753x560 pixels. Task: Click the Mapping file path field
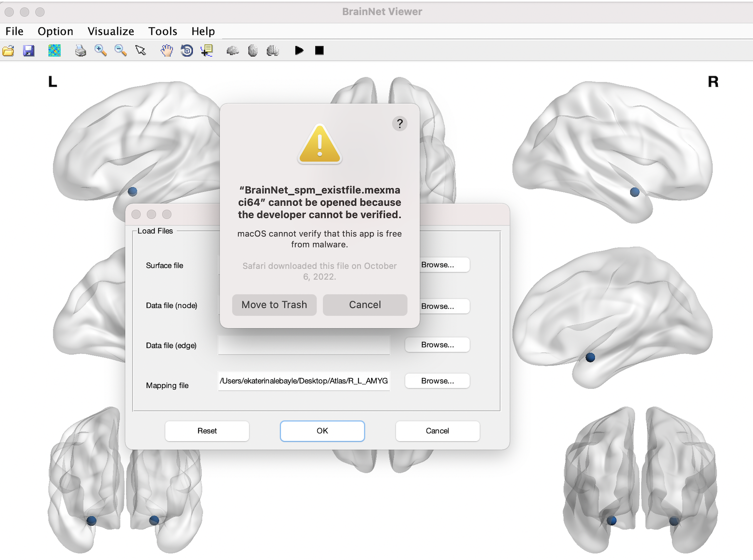304,381
